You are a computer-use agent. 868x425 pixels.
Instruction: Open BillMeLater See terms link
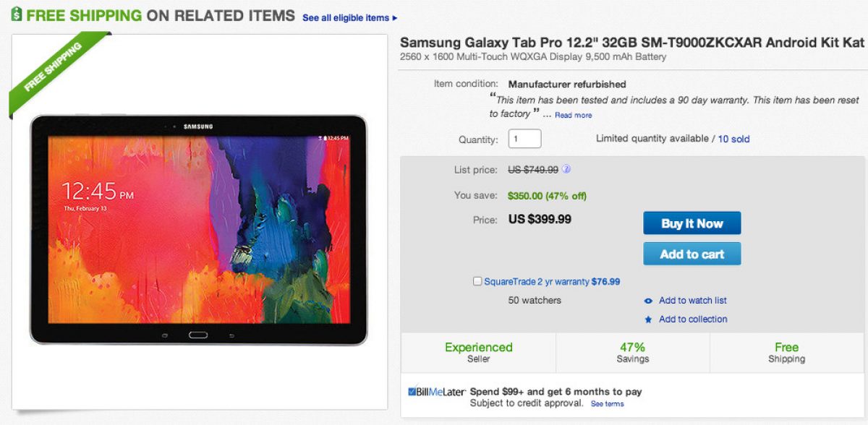[607, 404]
